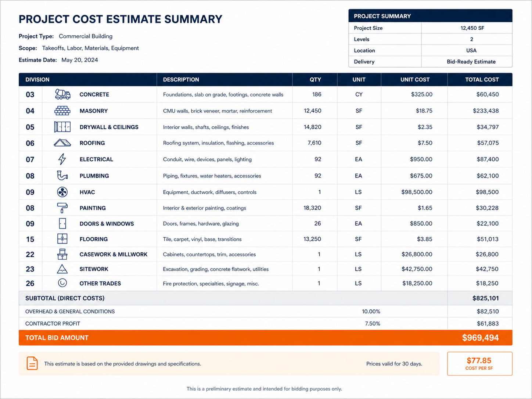The width and height of the screenshot is (532, 399).
Task: Click the PROJECT COST ESTIMATE SUMMARY title
Action: point(121,19)
